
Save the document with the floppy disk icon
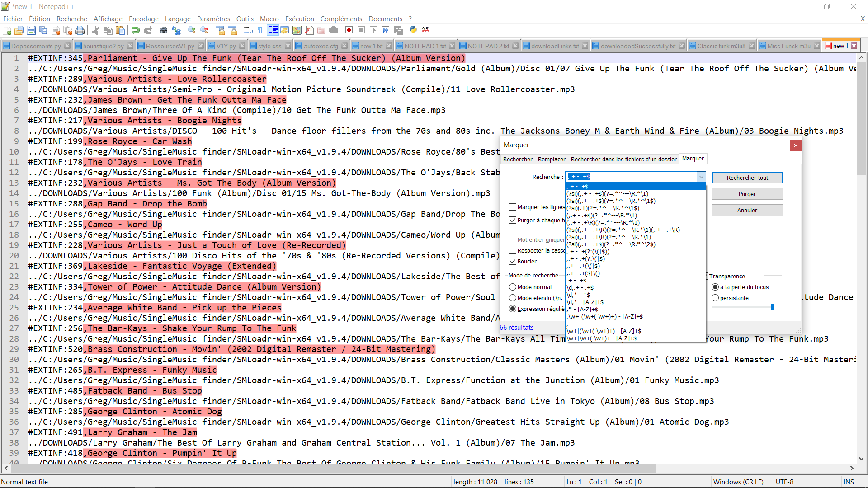click(31, 30)
